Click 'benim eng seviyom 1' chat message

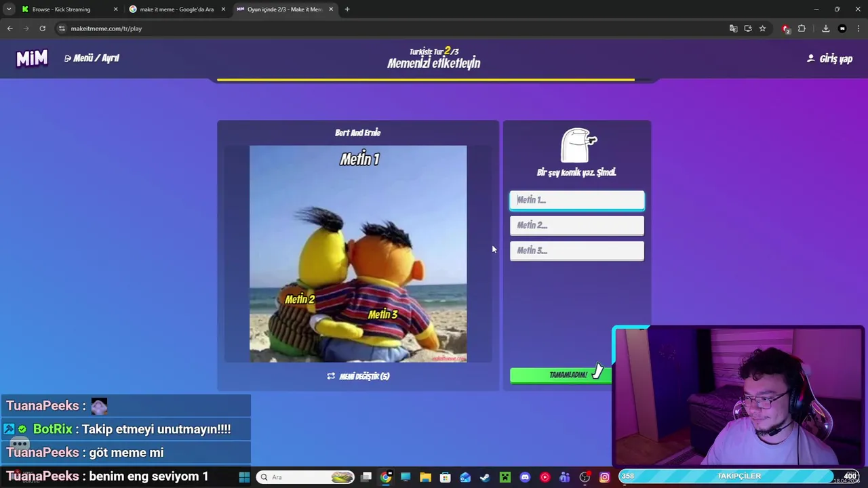coord(125,476)
